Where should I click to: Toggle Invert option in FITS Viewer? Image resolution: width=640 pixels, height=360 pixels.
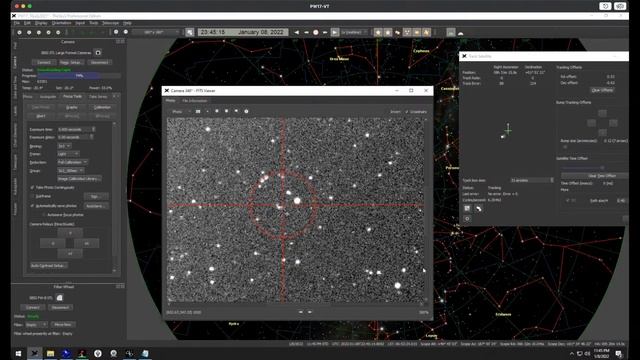coord(395,112)
